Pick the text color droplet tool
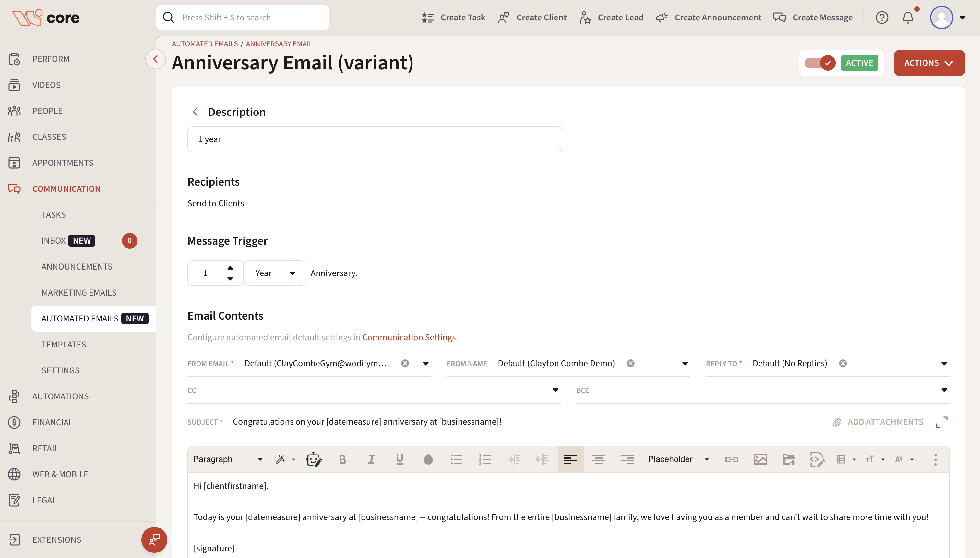This screenshot has height=558, width=980. click(x=428, y=459)
